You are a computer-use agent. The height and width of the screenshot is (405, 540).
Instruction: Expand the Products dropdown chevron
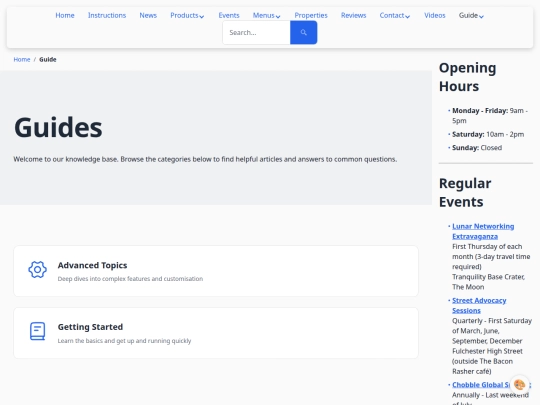(202, 16)
